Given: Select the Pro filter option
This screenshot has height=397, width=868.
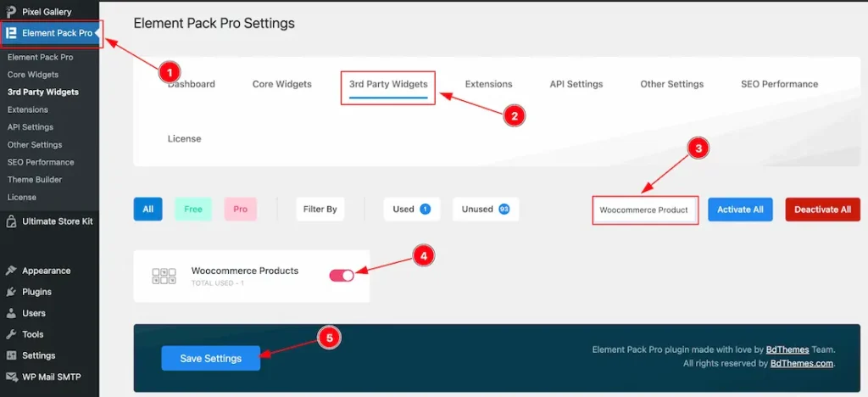Looking at the screenshot, I should [x=240, y=210].
